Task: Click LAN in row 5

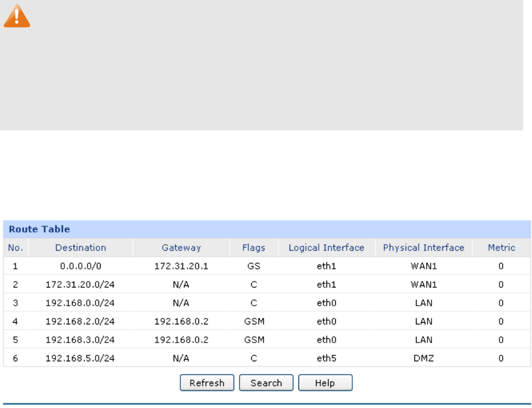Action: [424, 340]
